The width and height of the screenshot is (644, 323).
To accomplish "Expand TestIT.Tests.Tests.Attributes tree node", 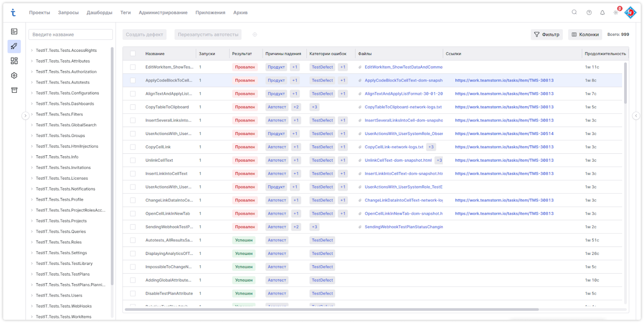I will click(x=32, y=61).
